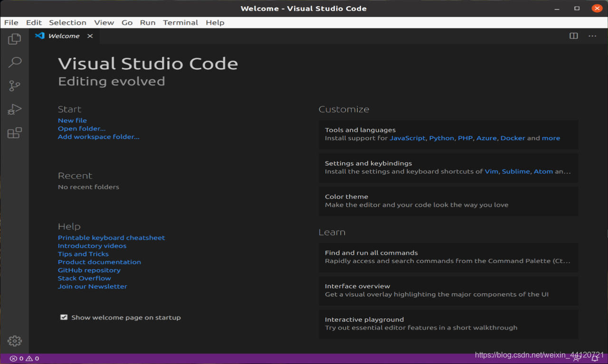Open the Interactive playground walkthrough
The width and height of the screenshot is (608, 364).
(448, 324)
